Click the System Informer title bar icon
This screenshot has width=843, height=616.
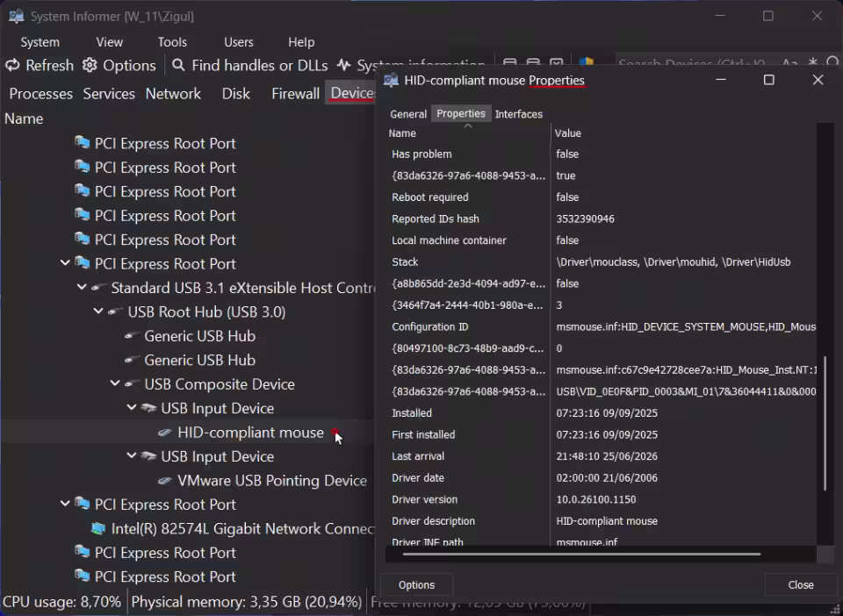pos(16,16)
